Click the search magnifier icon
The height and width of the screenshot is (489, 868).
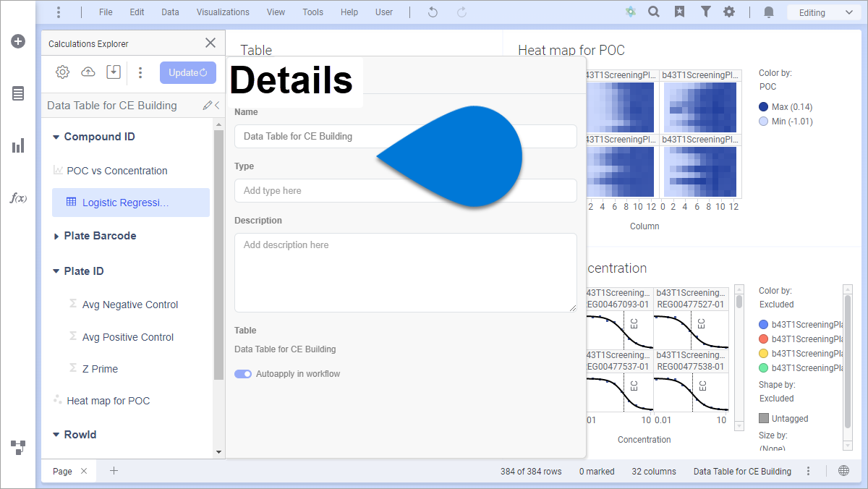coord(654,12)
